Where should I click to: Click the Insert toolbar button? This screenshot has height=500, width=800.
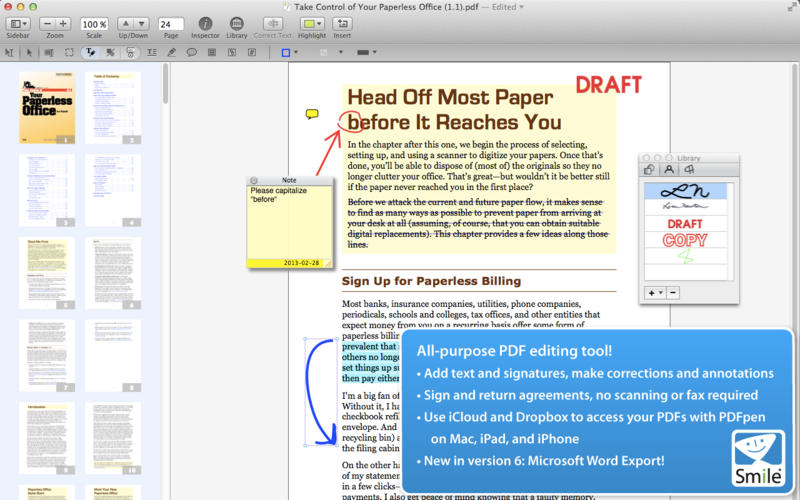pyautogui.click(x=342, y=23)
